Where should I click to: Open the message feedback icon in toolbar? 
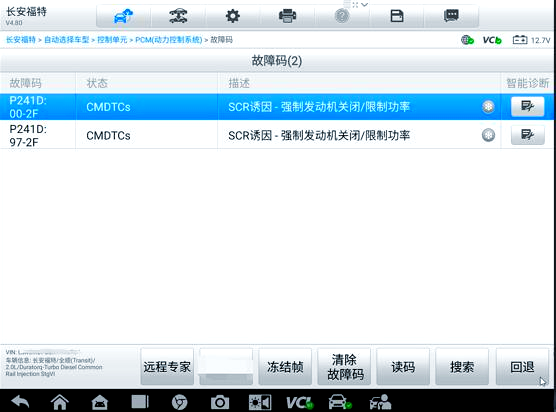451,16
